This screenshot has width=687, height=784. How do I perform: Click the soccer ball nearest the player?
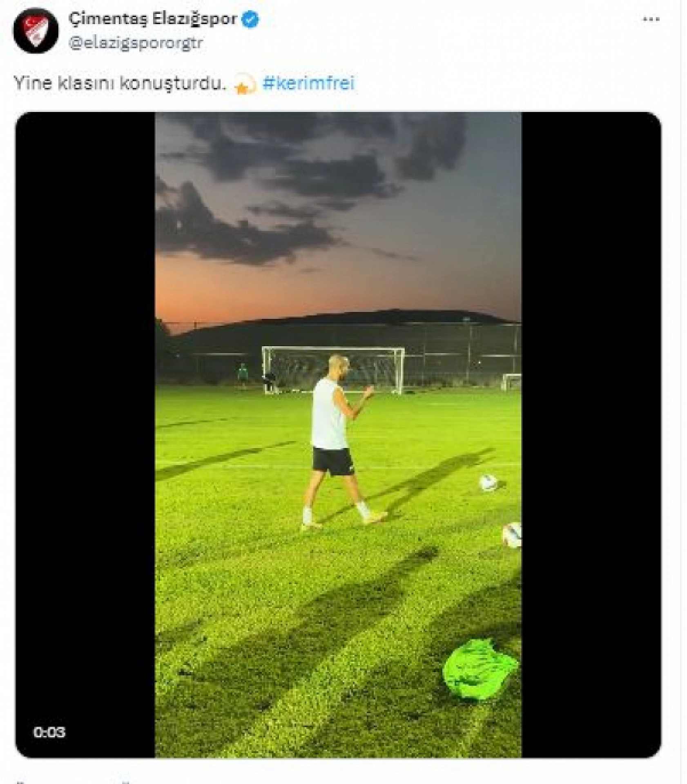488,483
